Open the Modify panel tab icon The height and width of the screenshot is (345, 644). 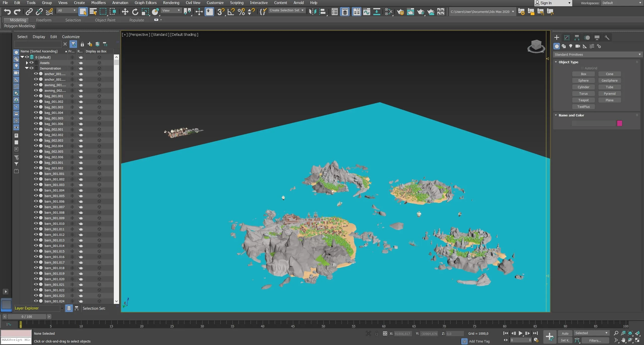(567, 38)
